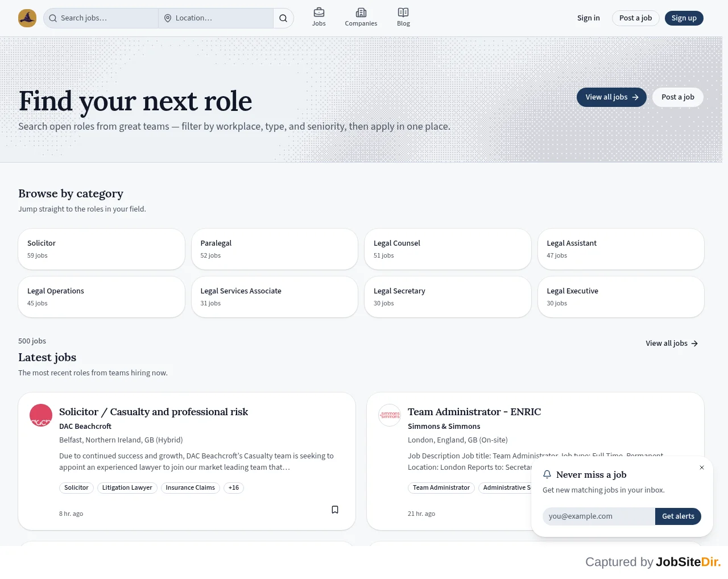Viewport: 728px width, 579px height.
Task: Focus the Search jobs field
Action: pyautogui.click(x=101, y=18)
